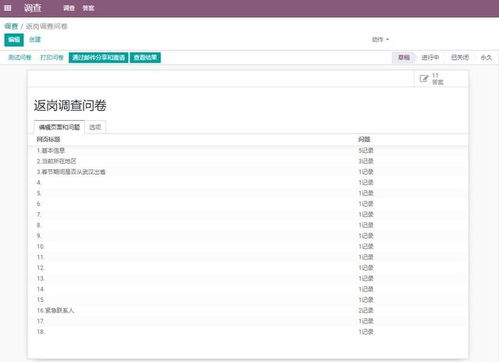
Task: Open page row numbered 12.
Action: point(248,268)
